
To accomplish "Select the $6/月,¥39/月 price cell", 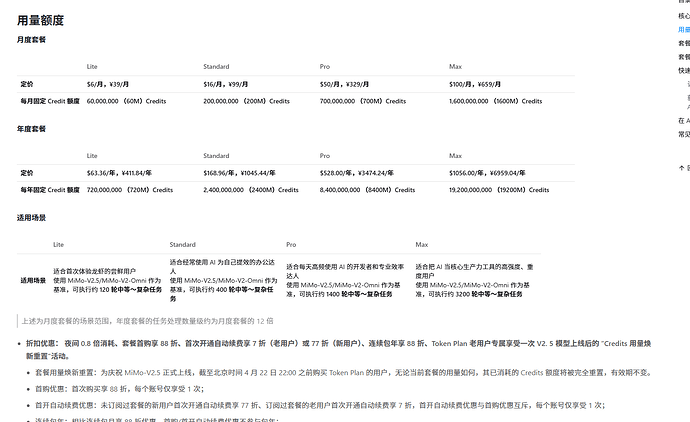I will coord(108,84).
